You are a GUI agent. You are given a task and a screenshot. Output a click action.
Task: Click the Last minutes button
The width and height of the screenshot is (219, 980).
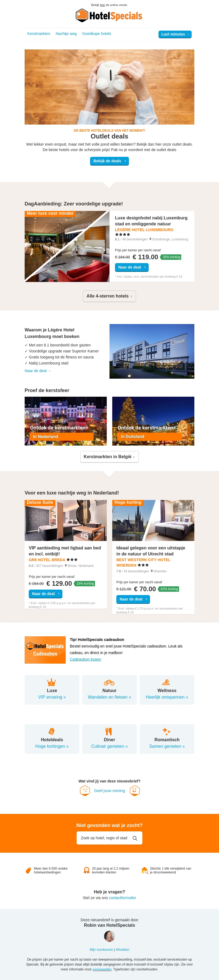(175, 34)
